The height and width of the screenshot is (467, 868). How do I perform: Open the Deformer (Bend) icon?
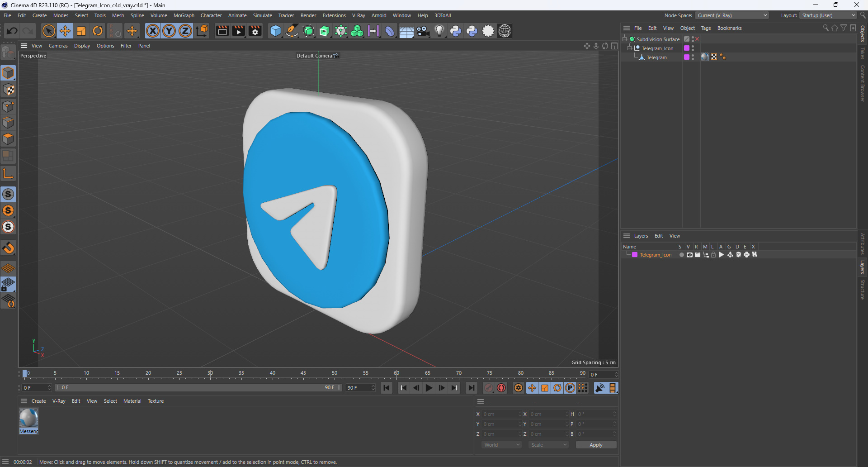[x=390, y=31]
